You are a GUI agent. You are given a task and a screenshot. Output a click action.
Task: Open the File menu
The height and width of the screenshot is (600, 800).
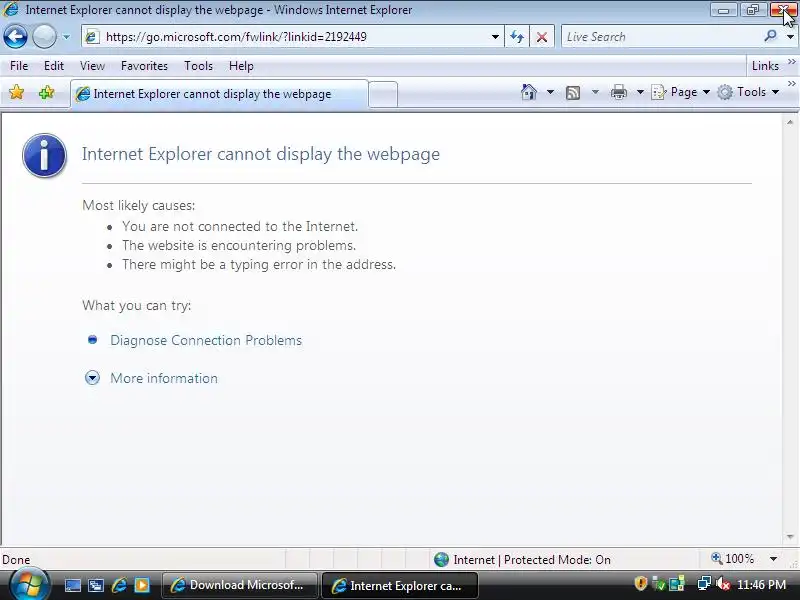click(x=19, y=66)
